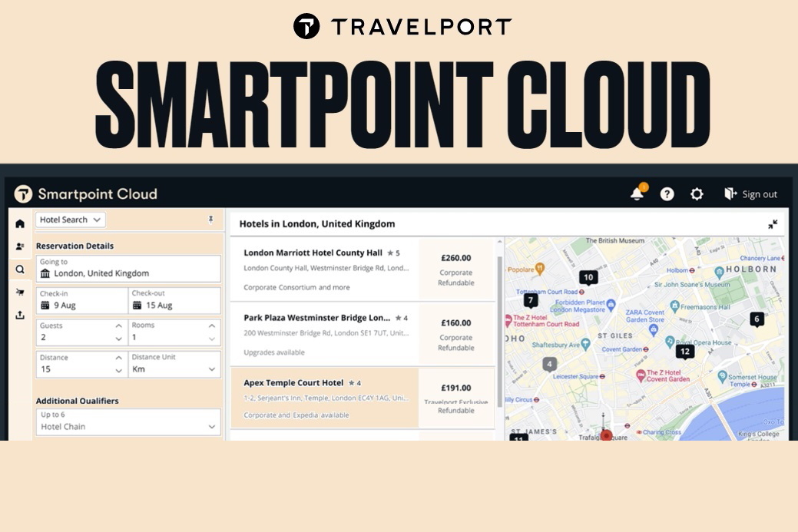
Task: Select map marker number 7
Action: [x=531, y=301]
